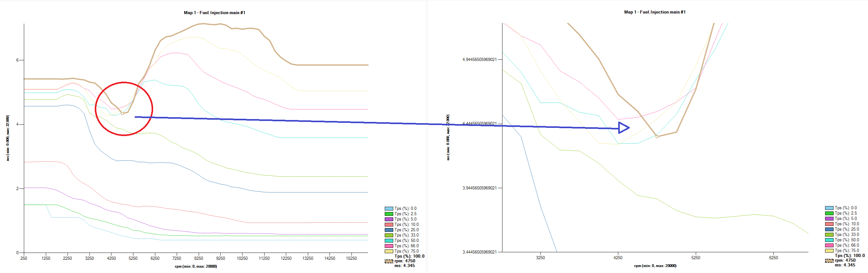Click the Tps 66.0 pink swatch in right chart legend
Screen dimensions: 868x273
(x=829, y=246)
